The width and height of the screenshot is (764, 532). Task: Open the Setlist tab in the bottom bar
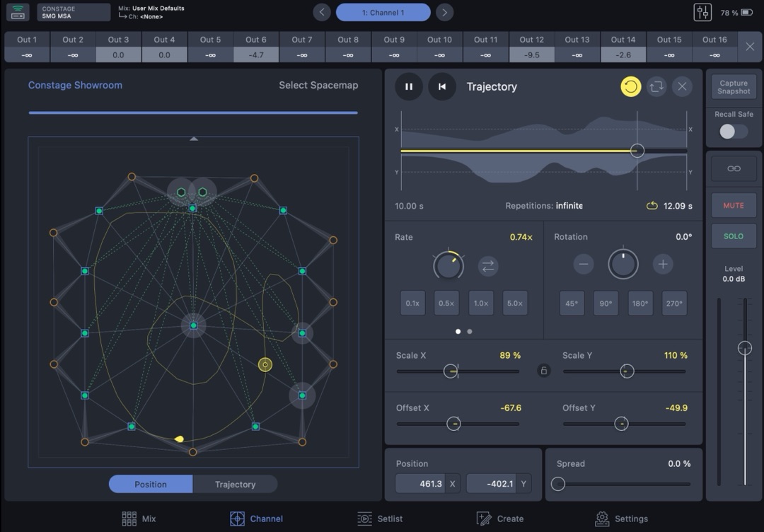(381, 519)
